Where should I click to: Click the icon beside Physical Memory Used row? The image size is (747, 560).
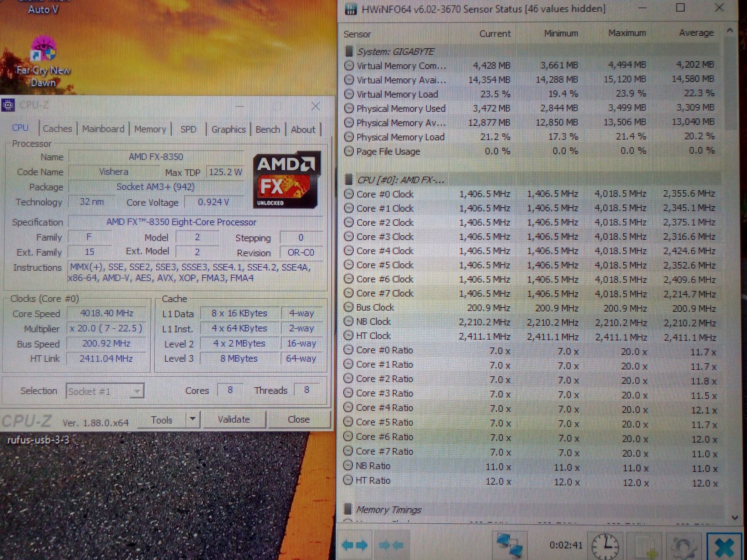pos(349,108)
